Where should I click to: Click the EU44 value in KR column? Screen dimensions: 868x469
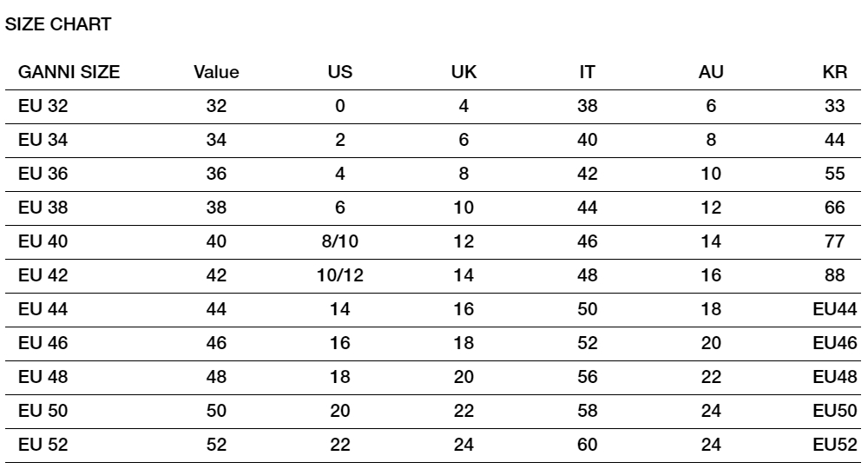835,309
